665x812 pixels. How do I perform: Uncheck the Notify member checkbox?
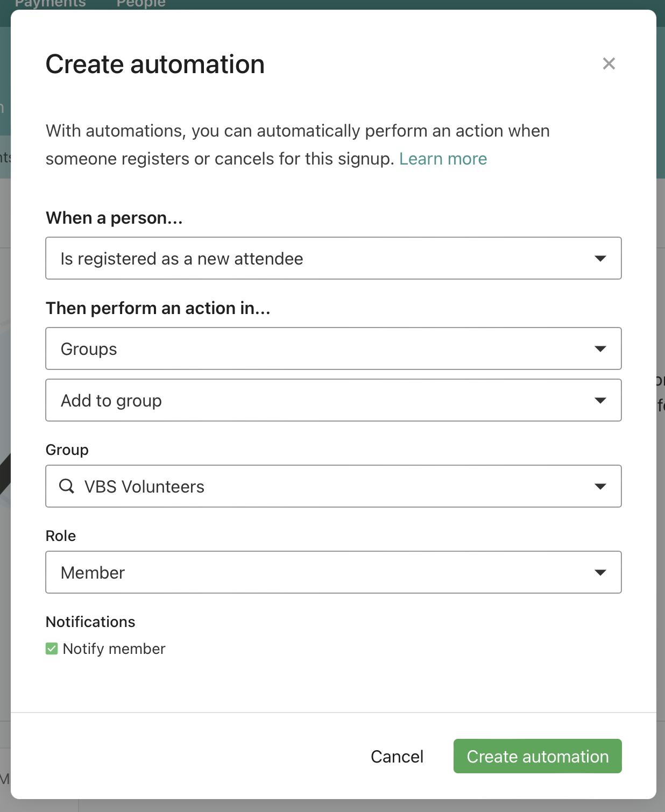(52, 649)
